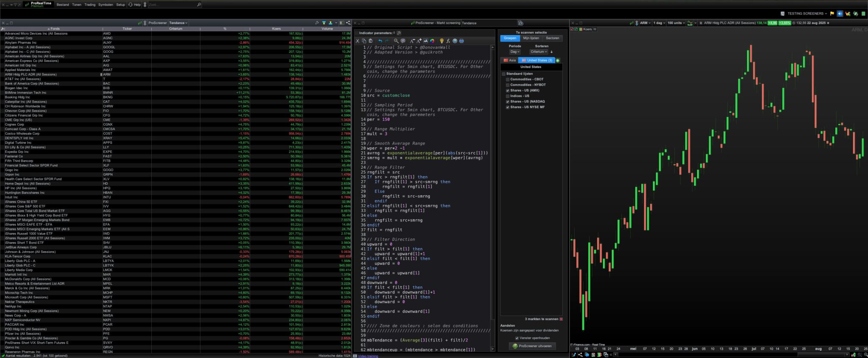Expand the Sorteren Criterium dropdown
The height and width of the screenshot is (358, 868).
point(539,52)
